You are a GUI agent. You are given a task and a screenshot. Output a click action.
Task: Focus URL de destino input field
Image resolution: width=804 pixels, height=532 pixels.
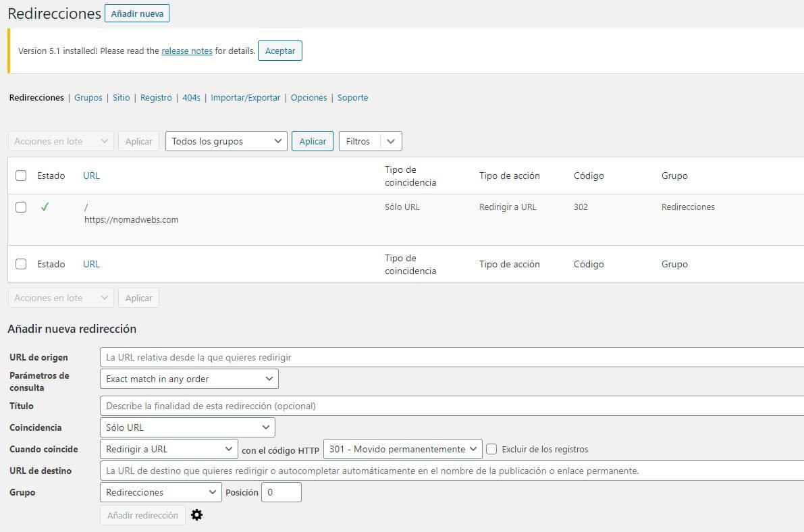pos(452,471)
